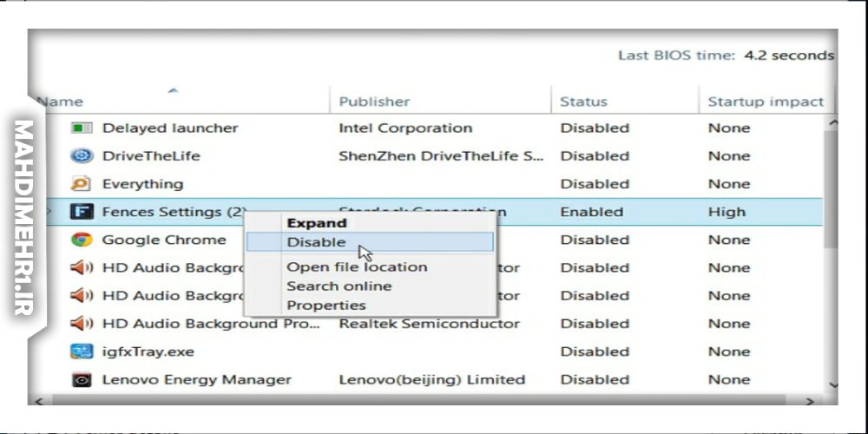
Task: Click the speaker icon of first HD Audio row
Action: [x=82, y=268]
